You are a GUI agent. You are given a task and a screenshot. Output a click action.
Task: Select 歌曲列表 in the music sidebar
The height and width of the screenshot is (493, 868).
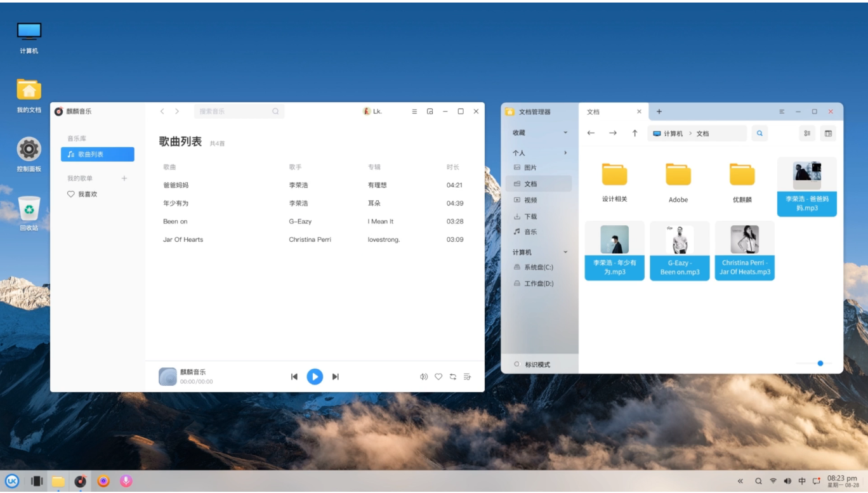pyautogui.click(x=98, y=154)
